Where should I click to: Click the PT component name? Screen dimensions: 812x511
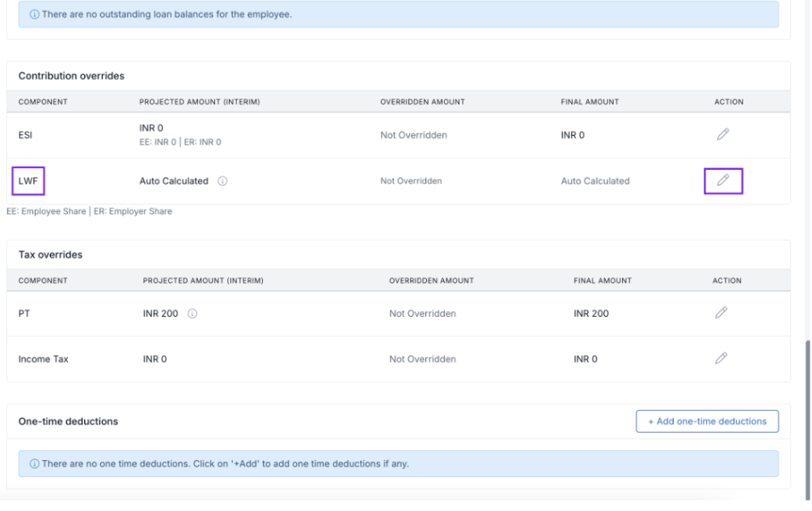click(23, 314)
